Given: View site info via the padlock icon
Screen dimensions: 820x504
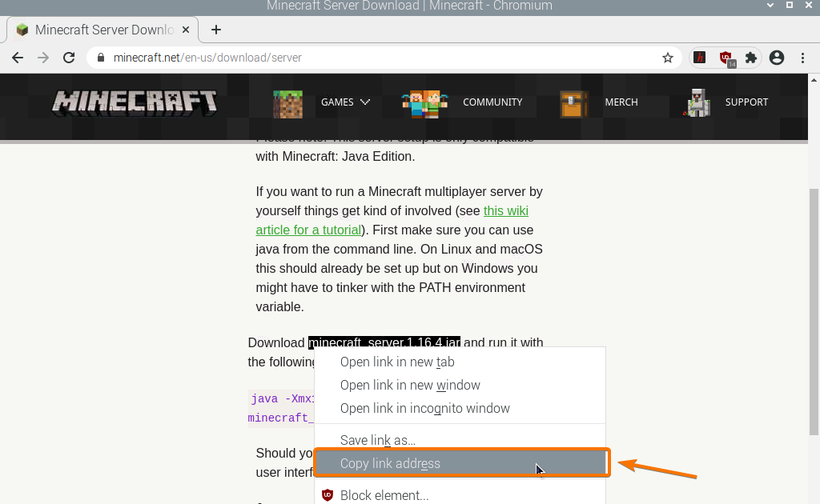Looking at the screenshot, I should coord(101,58).
